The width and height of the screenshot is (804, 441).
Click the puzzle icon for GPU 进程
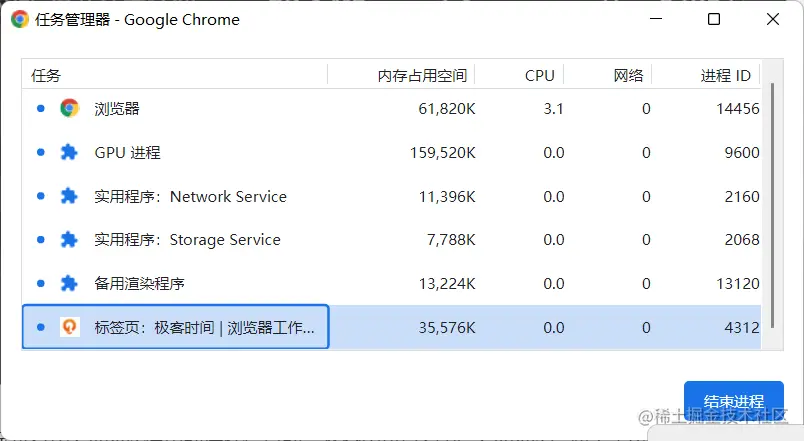[69, 153]
